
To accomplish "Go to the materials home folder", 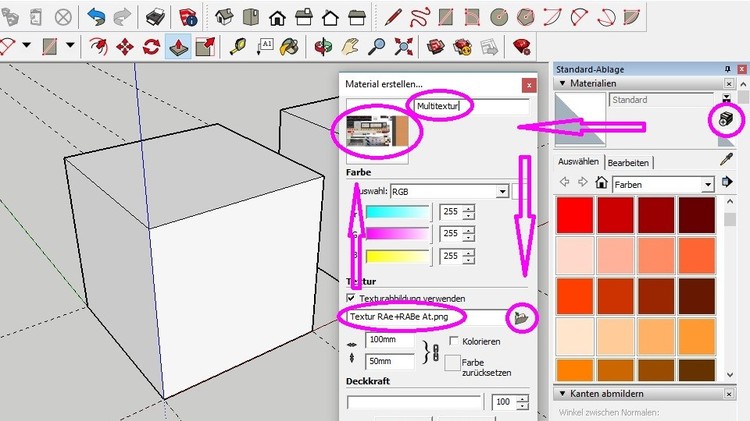I will tap(601, 182).
